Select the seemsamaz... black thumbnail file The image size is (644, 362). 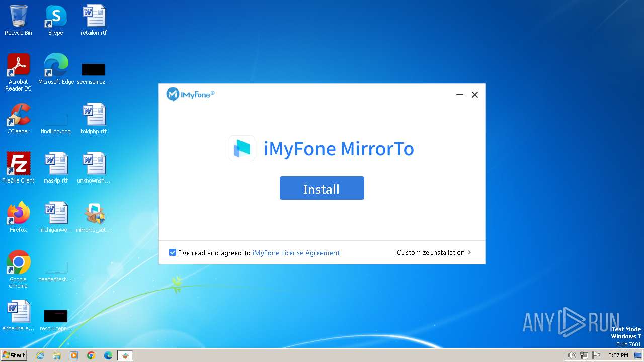click(94, 72)
